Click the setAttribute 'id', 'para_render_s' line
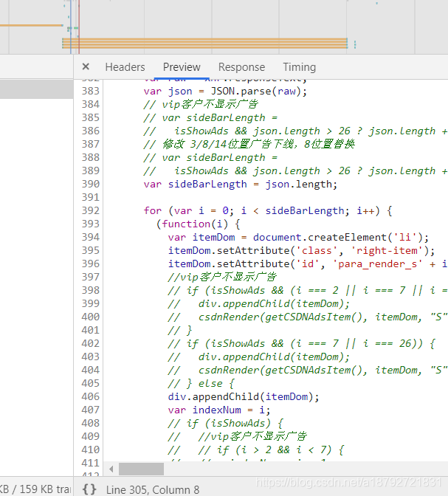Screen dimensions: 448x496 tap(308, 263)
